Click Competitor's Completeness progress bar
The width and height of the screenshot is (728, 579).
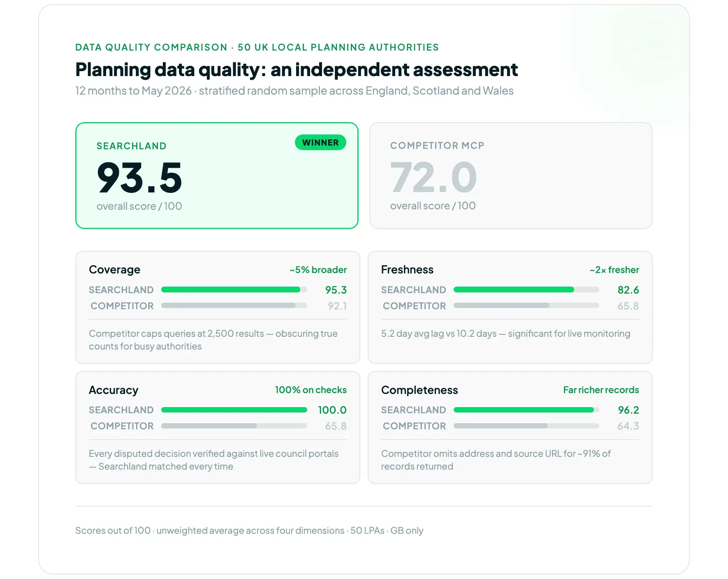(x=526, y=426)
